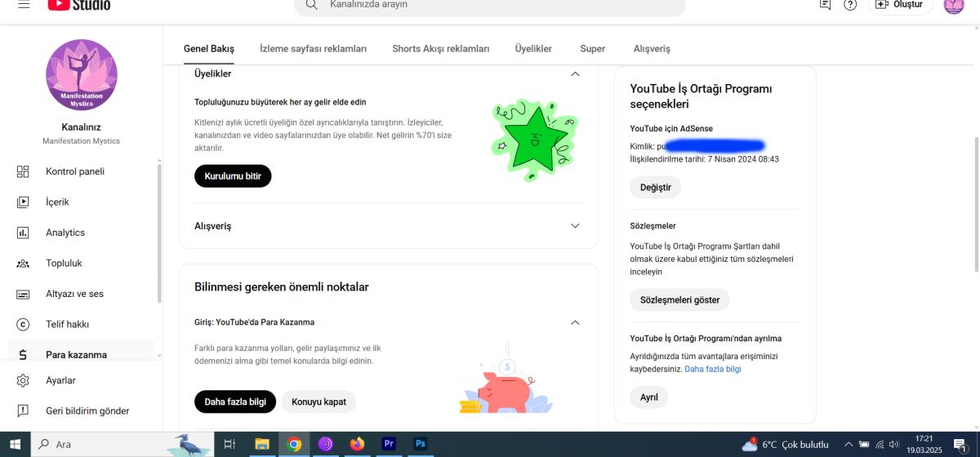
Task: Click the Oluştur create button
Action: point(900,4)
